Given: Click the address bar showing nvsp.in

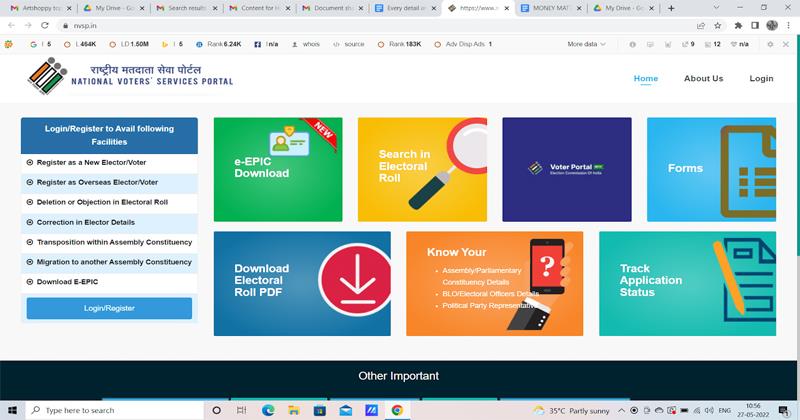Looking at the screenshot, I should pyautogui.click(x=378, y=26).
